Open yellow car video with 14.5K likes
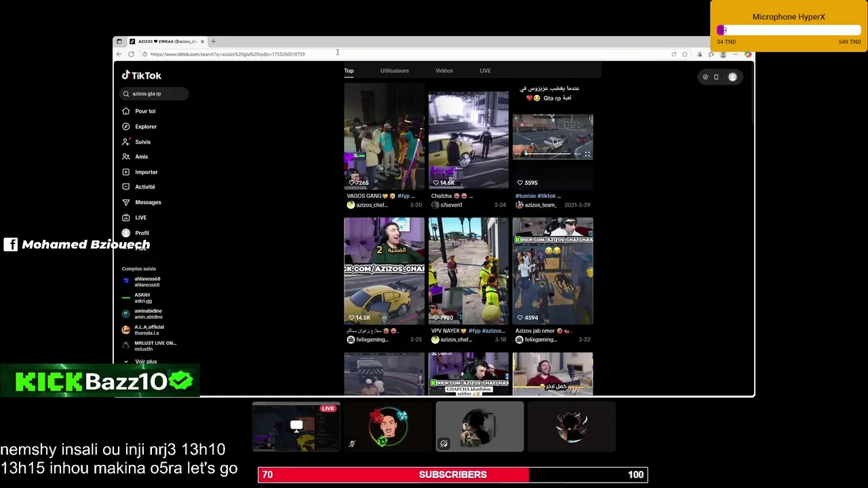This screenshot has width=868, height=488. [384, 271]
